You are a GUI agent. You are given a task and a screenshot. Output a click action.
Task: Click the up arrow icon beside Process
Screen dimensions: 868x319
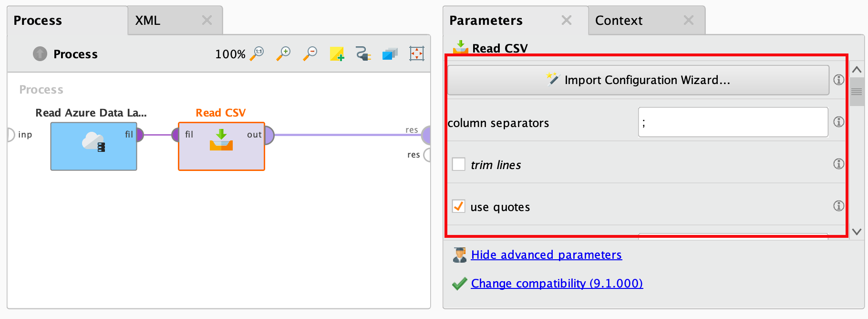[x=40, y=54]
